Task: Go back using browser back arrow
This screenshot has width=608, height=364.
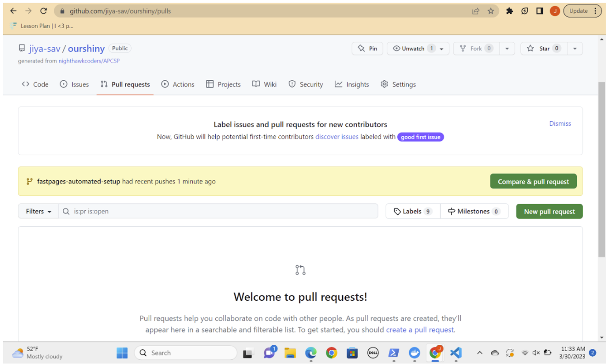Action: (13, 11)
